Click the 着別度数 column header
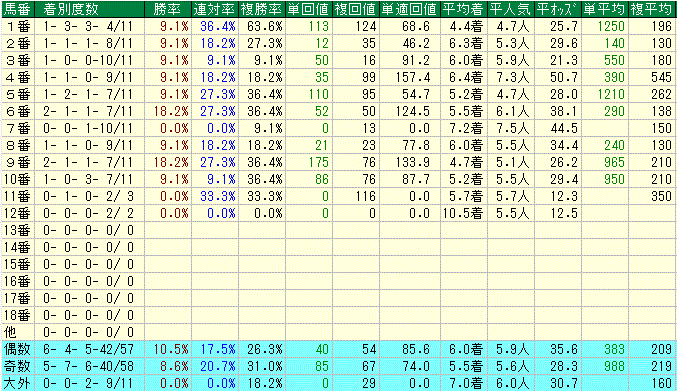 coord(89,9)
